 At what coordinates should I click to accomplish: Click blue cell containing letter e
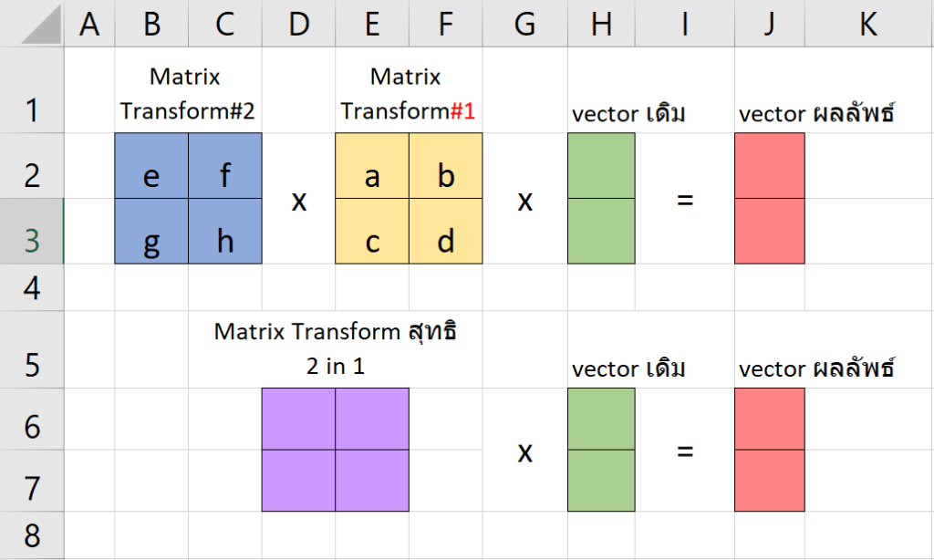click(x=152, y=166)
